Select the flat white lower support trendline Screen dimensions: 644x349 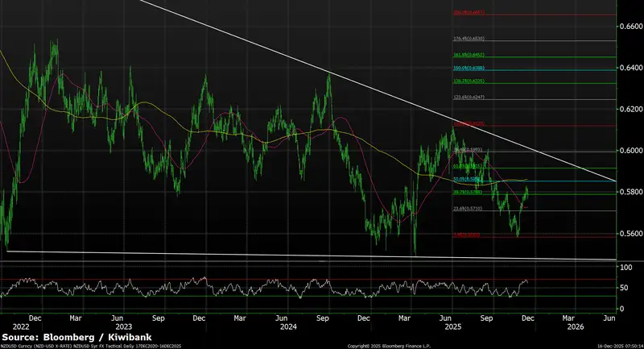(x=312, y=256)
